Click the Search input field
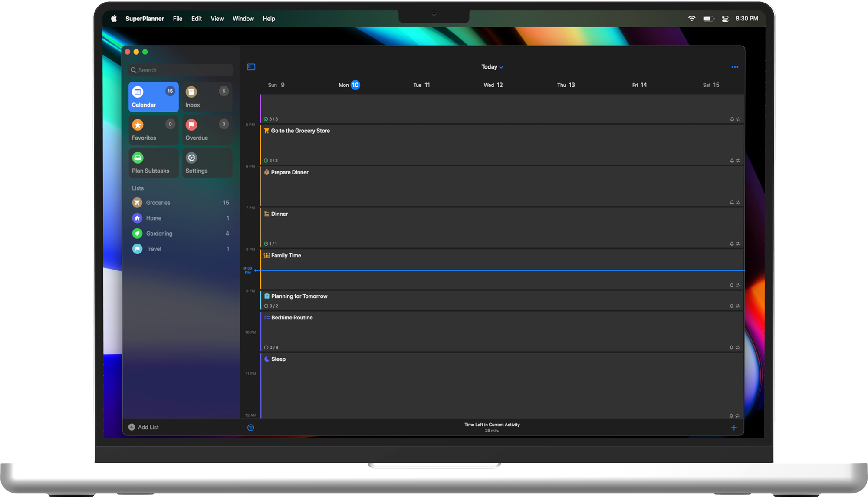Viewport: 868px width, 497px height. (x=181, y=70)
